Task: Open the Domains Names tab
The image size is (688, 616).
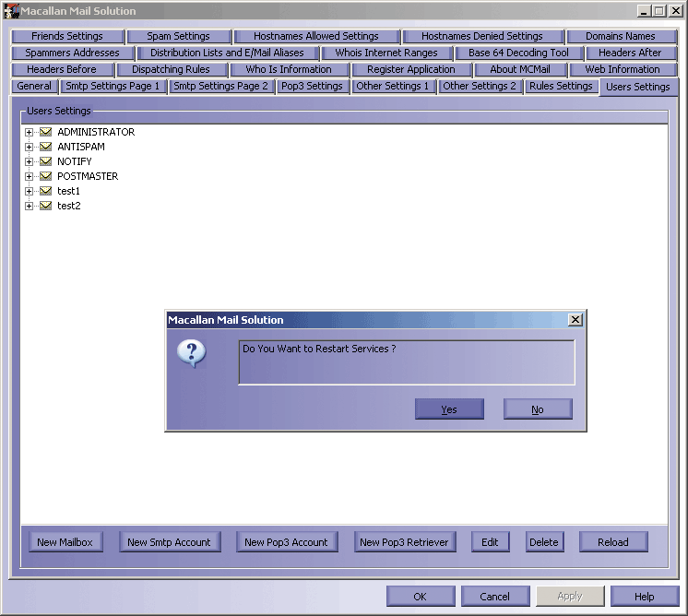Action: click(621, 36)
